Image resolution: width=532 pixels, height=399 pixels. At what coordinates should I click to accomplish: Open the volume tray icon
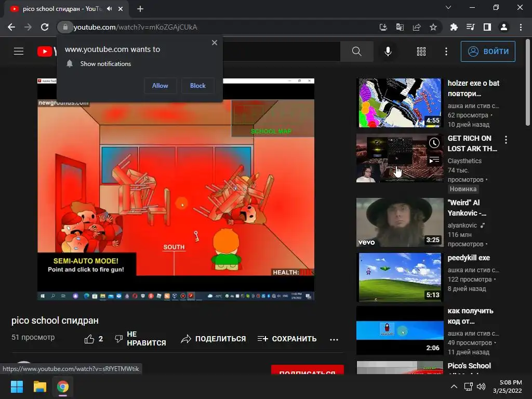[481, 387]
